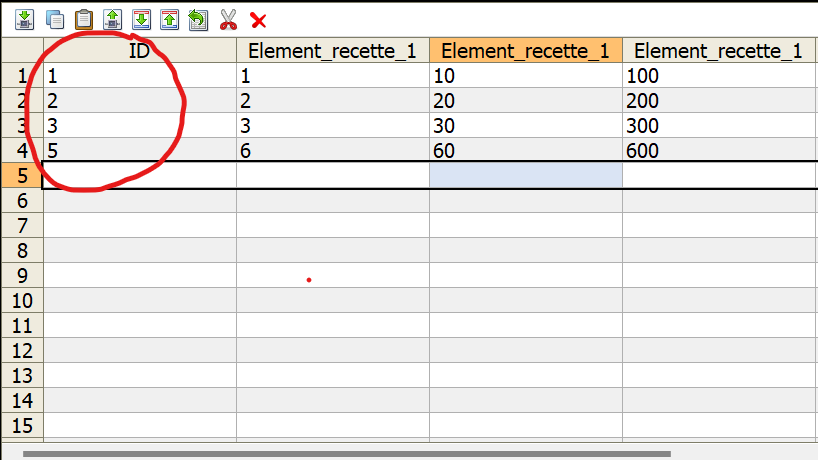The height and width of the screenshot is (460, 818).
Task: Select row header 14
Action: tap(22, 401)
